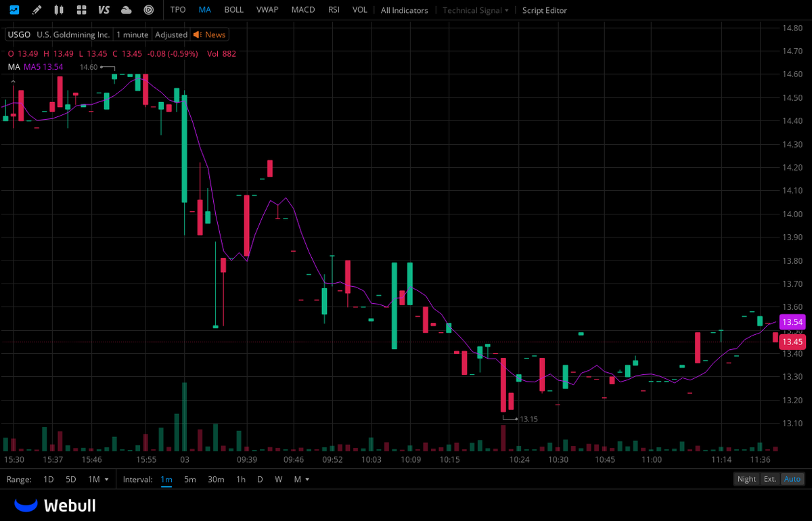This screenshot has width=812, height=521.
Task: Enable the RSI indicator
Action: point(334,10)
